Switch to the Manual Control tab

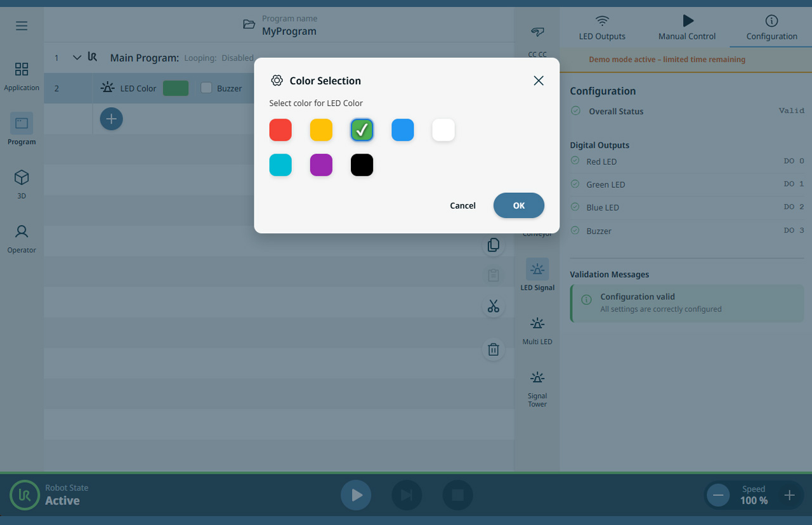point(686,27)
